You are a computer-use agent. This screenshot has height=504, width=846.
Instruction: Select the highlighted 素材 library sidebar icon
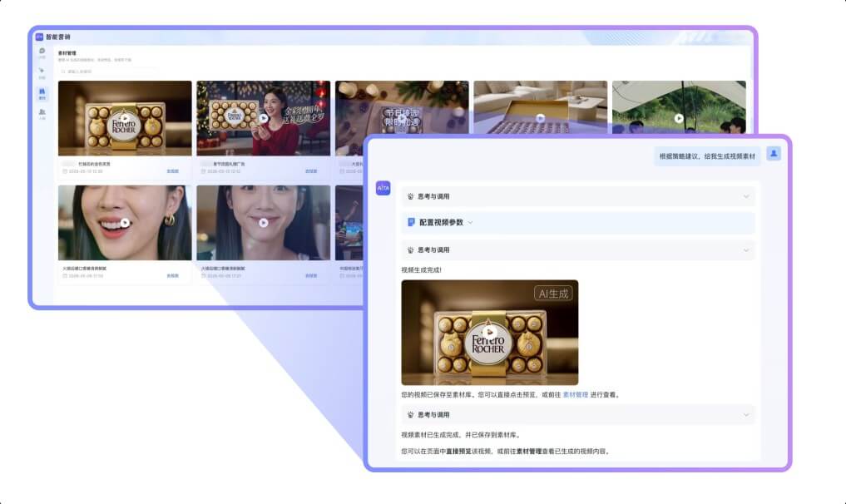(42, 93)
